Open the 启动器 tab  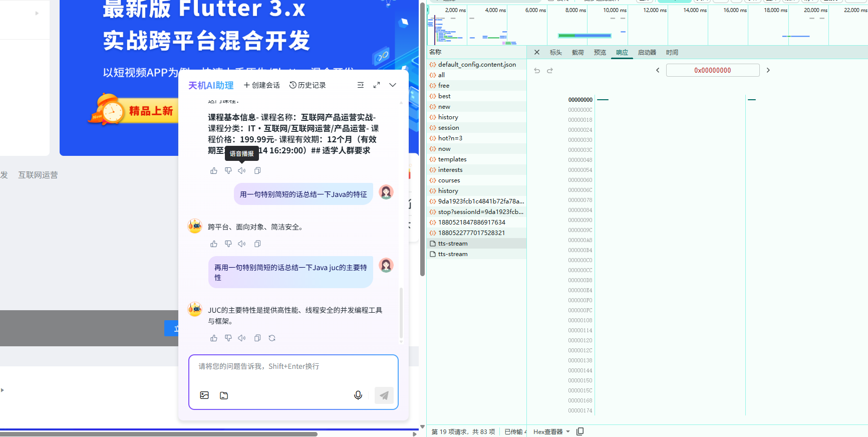[647, 52]
